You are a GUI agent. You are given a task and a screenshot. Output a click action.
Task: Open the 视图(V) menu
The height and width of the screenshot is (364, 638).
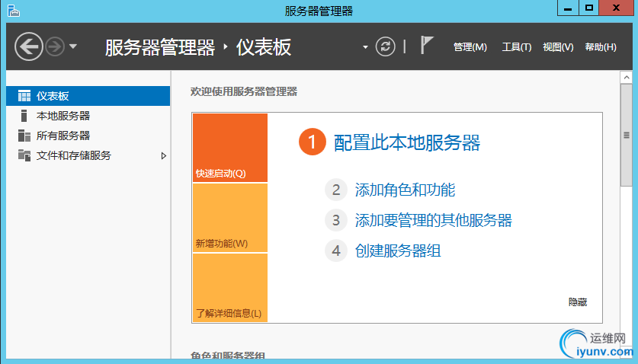click(558, 47)
